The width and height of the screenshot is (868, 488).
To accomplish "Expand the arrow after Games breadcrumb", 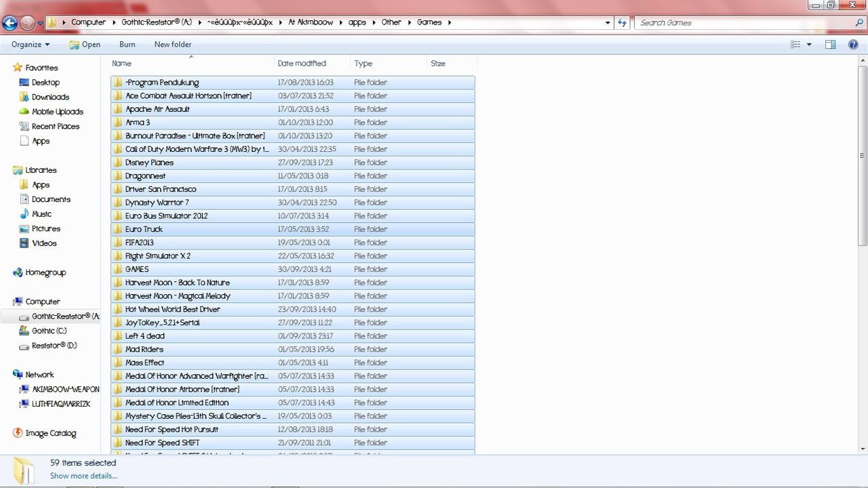I will [449, 22].
